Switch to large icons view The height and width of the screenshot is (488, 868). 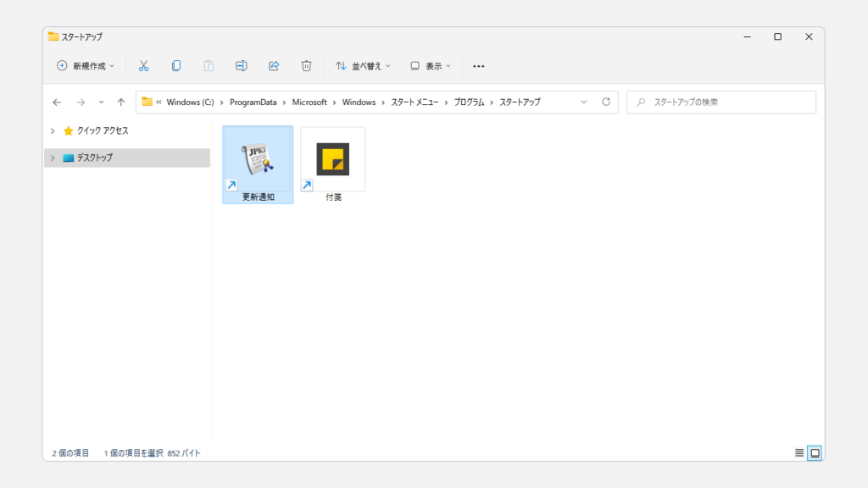point(815,452)
